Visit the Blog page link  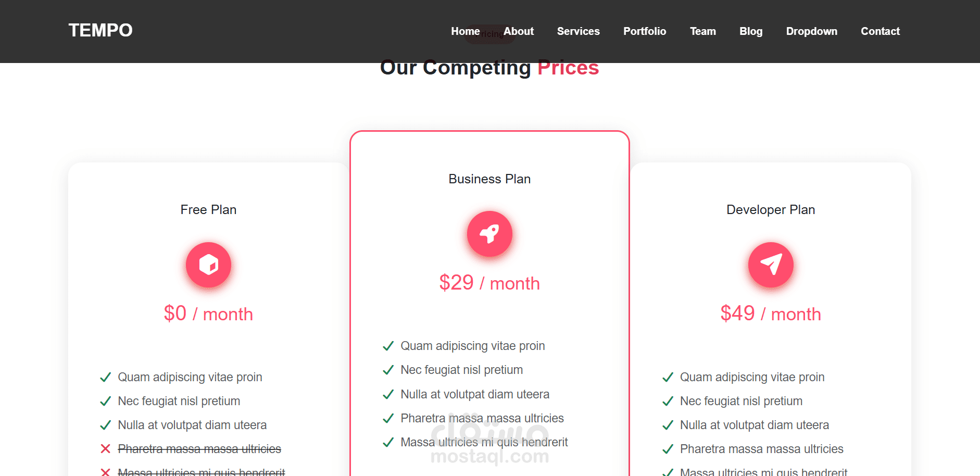pos(751,31)
